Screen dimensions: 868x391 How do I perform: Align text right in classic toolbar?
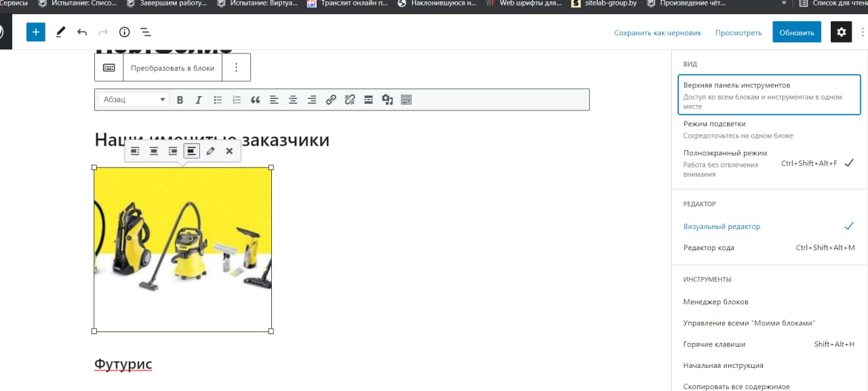(x=312, y=100)
